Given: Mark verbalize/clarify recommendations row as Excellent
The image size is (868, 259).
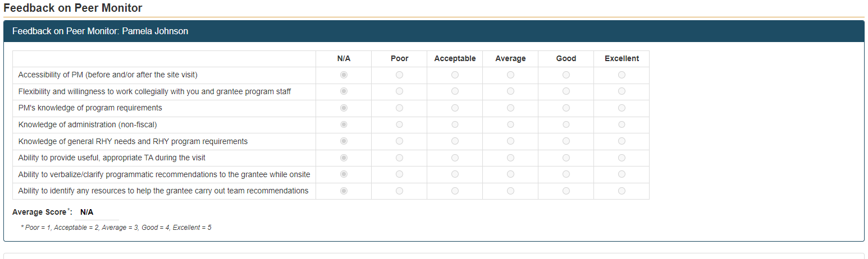Looking at the screenshot, I should click(x=622, y=174).
